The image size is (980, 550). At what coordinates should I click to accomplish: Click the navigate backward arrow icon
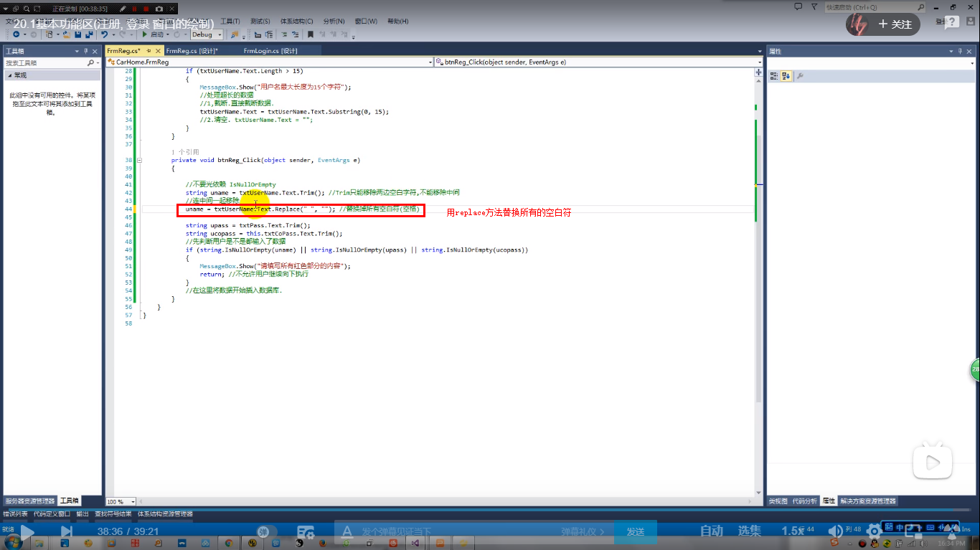[17, 34]
